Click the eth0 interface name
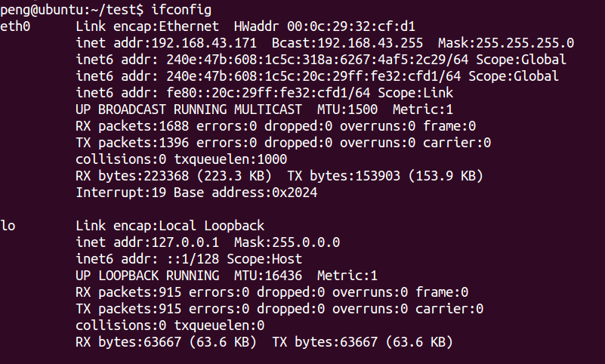605x364 pixels. tap(15, 26)
